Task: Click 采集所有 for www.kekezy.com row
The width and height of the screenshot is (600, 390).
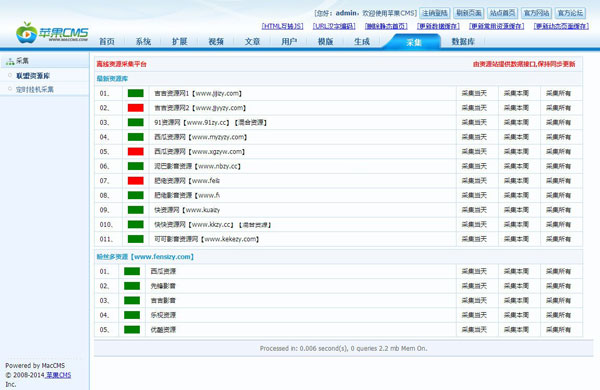Action: tap(558, 239)
